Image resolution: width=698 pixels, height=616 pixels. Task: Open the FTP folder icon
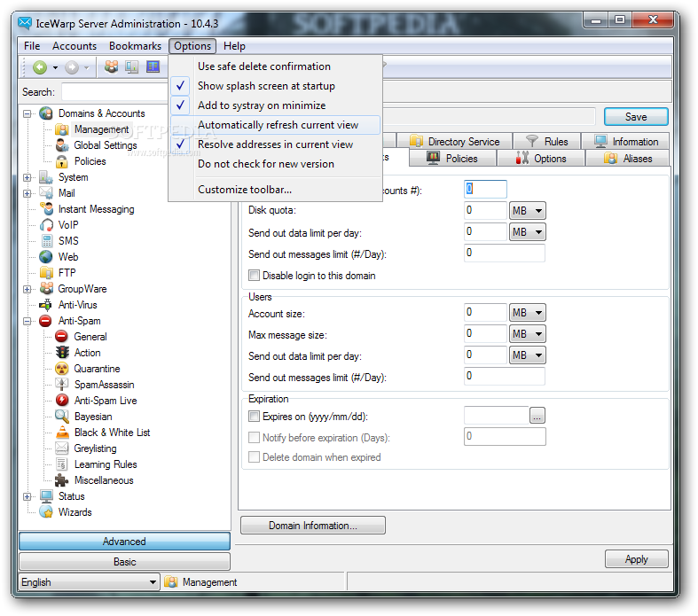[46, 273]
